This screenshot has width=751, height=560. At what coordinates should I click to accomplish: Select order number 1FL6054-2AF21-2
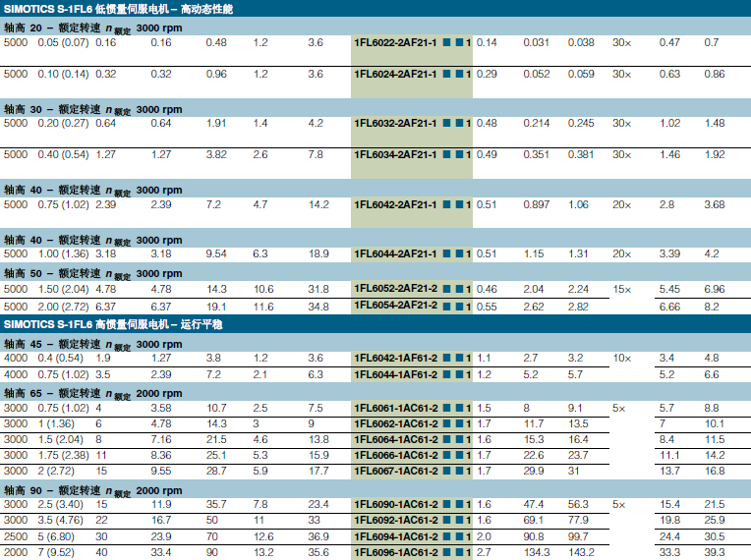click(396, 306)
